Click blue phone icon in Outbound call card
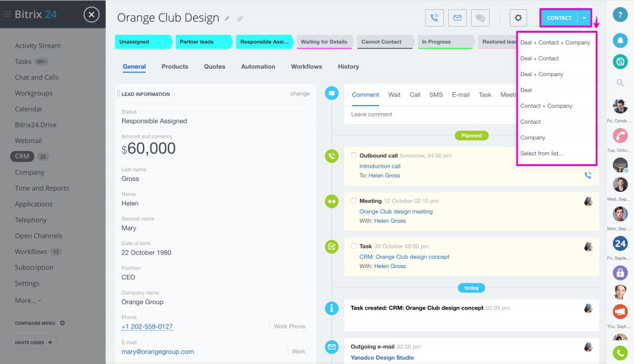Viewport: 634px width, 364px height. pos(588,175)
